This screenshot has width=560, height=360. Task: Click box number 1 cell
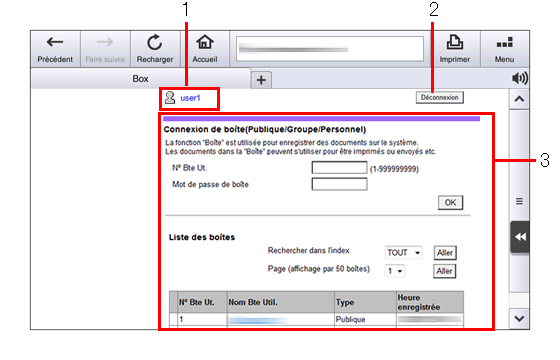click(202, 319)
